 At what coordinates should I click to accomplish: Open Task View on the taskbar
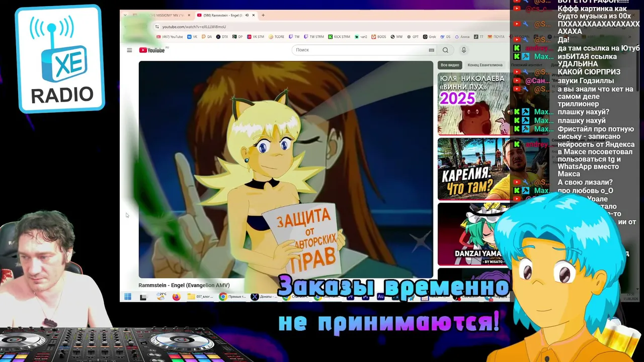(143, 297)
